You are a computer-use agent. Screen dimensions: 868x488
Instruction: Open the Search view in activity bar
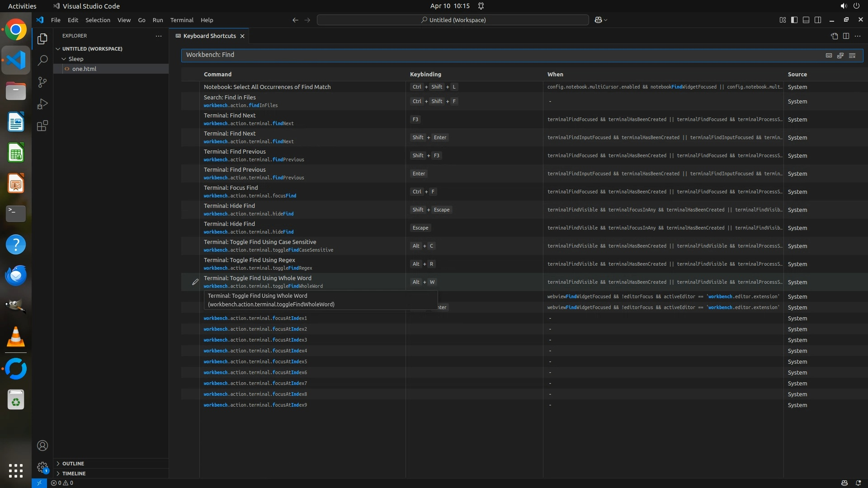(42, 60)
